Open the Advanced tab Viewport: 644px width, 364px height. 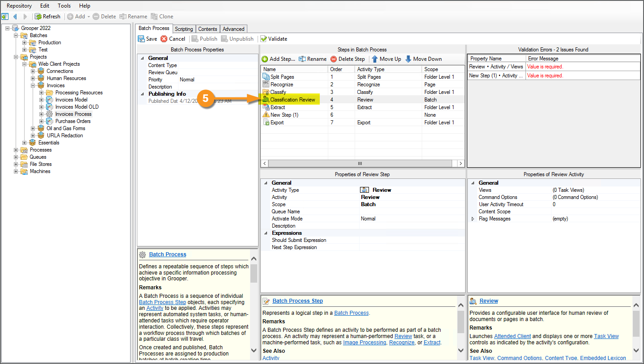[233, 29]
